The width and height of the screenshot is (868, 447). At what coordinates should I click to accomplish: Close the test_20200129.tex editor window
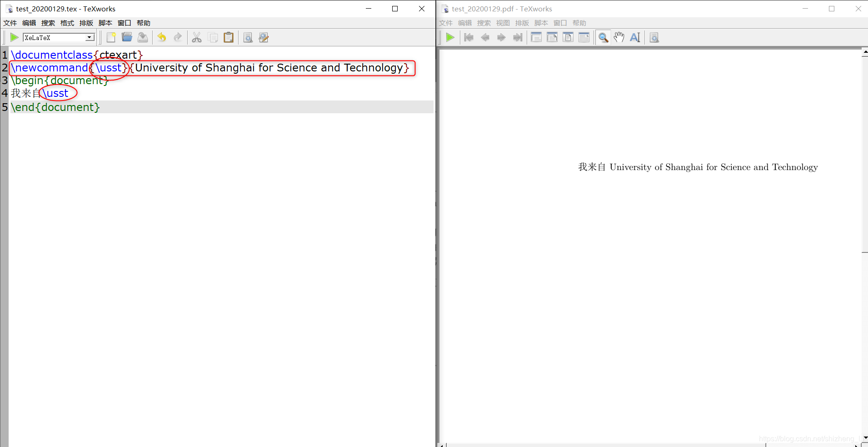point(422,9)
